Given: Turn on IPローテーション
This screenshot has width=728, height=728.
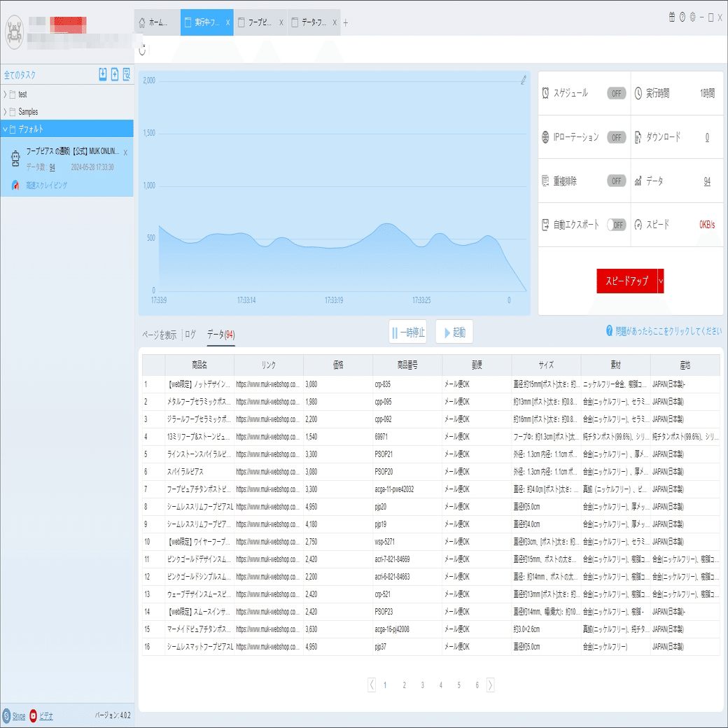Looking at the screenshot, I should click(615, 136).
